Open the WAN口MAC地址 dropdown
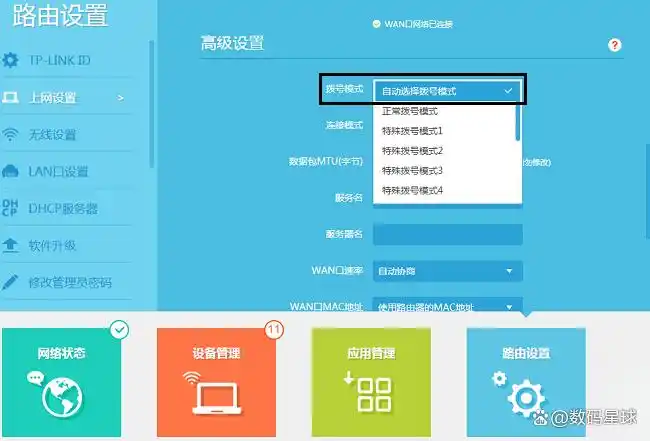 point(448,304)
